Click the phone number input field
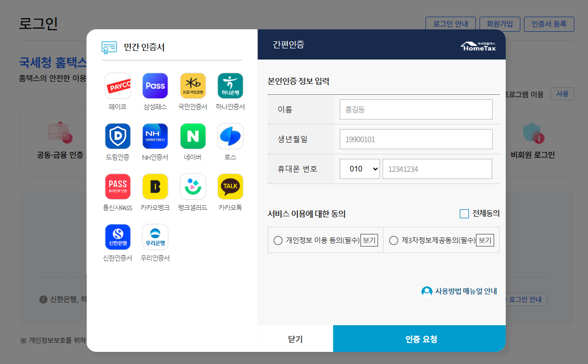This screenshot has width=588, height=364. point(437,169)
